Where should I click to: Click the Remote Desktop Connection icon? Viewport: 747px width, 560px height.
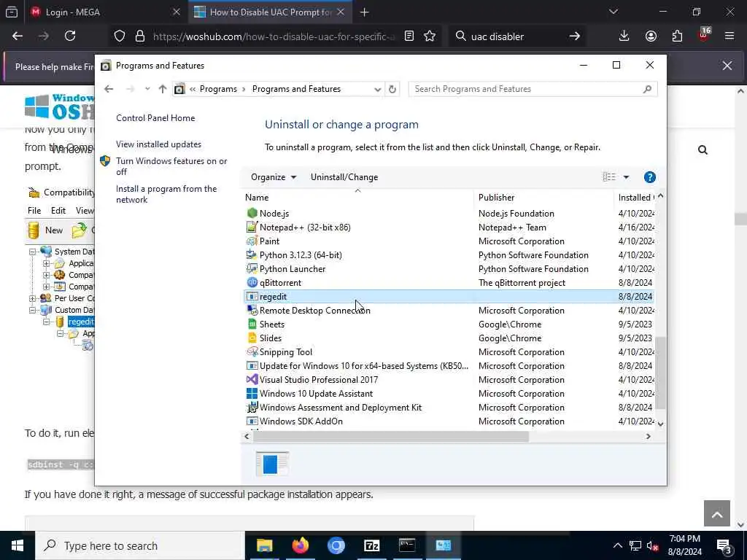pyautogui.click(x=252, y=310)
